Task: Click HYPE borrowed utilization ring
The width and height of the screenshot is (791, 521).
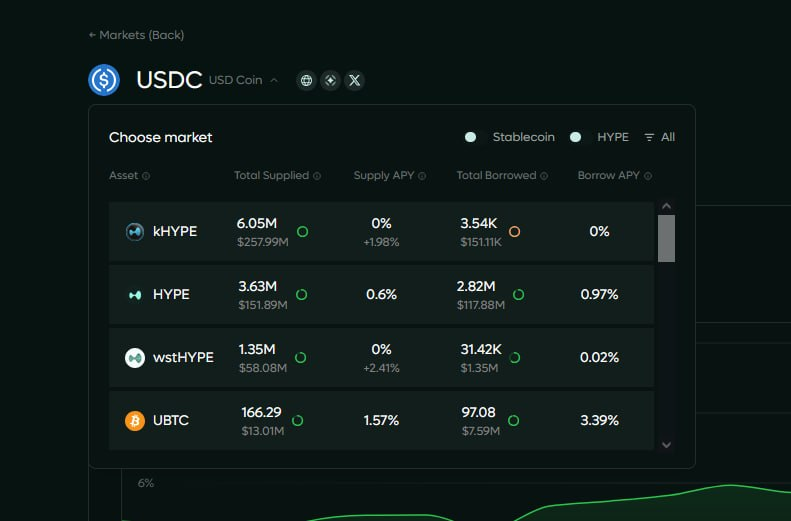Action: tap(519, 295)
